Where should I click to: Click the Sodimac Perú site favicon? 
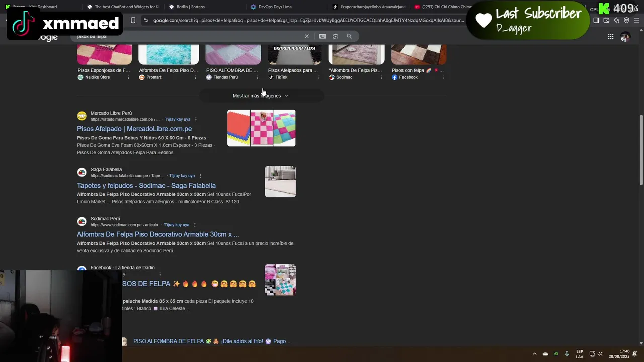[x=82, y=222]
